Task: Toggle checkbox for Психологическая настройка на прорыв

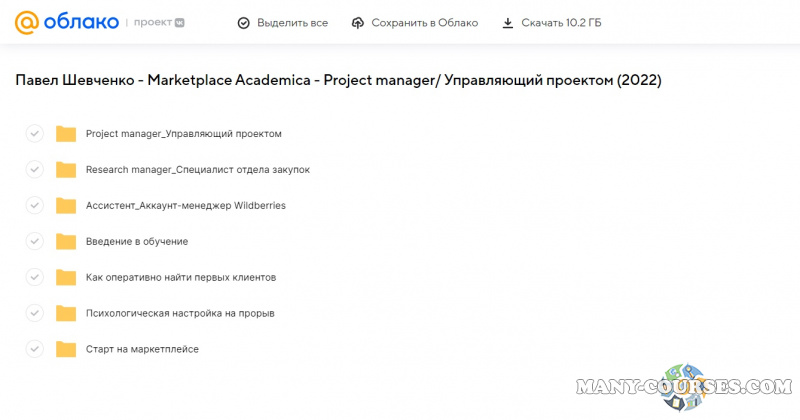Action: click(34, 313)
